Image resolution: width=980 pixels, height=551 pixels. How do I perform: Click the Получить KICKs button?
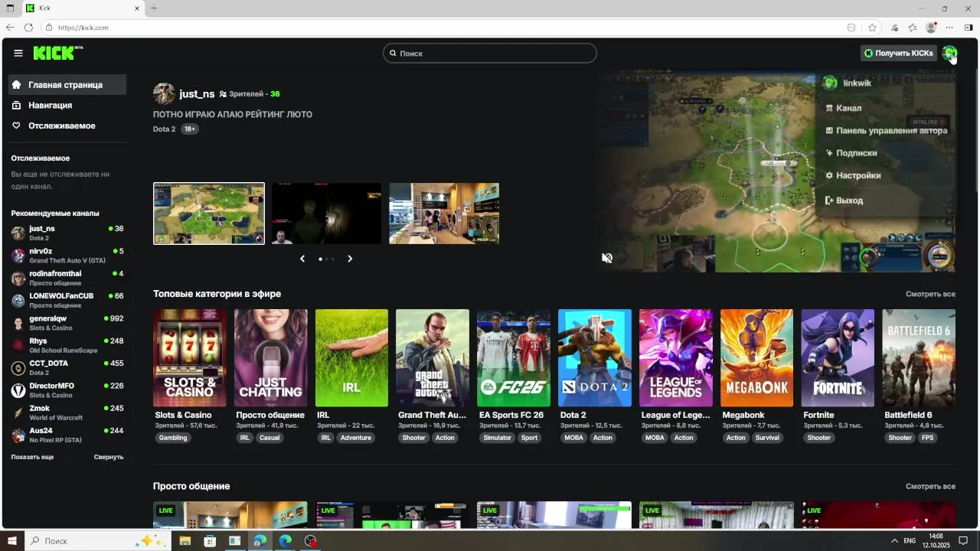coord(898,53)
